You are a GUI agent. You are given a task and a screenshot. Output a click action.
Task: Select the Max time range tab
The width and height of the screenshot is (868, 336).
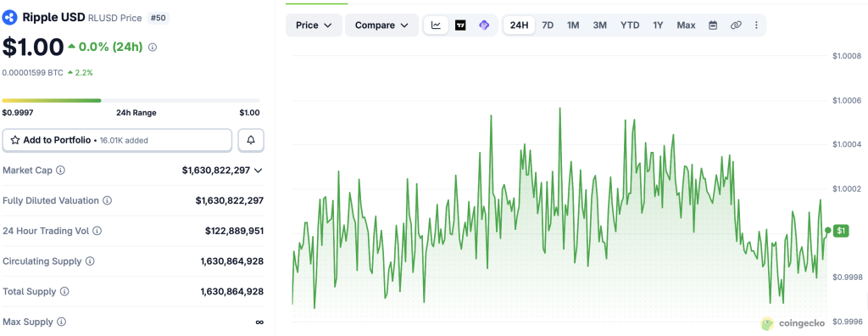[686, 25]
